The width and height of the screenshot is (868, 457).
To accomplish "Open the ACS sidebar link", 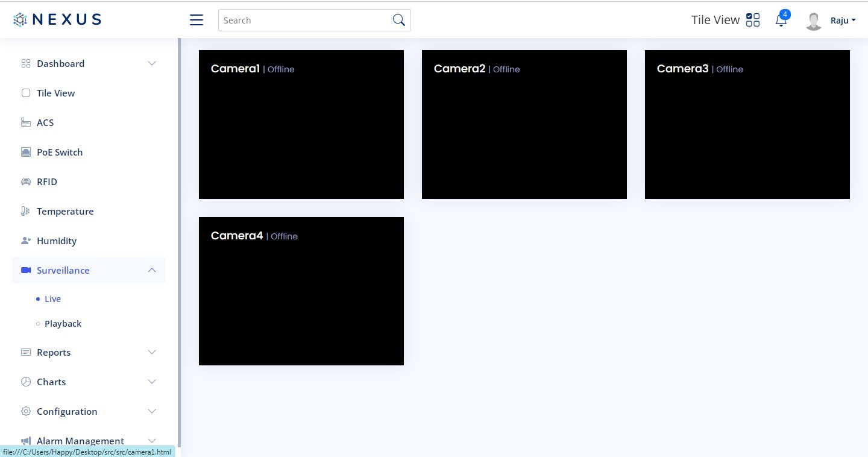I will coord(45,122).
